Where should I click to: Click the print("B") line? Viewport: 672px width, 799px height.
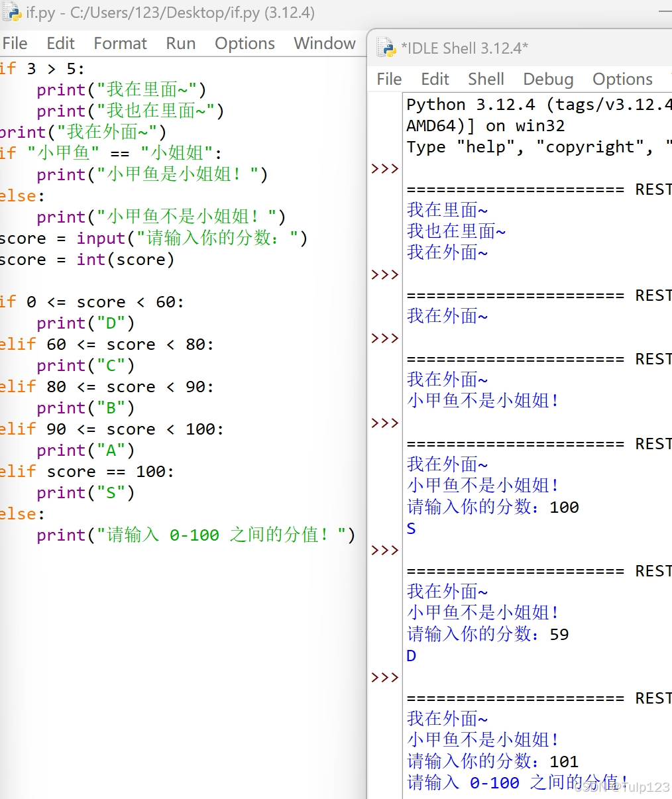tap(85, 408)
